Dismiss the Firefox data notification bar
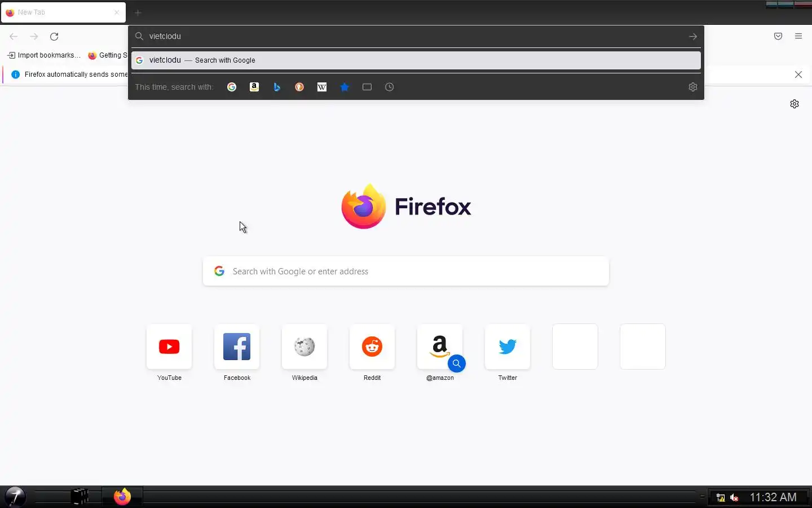 tap(798, 75)
